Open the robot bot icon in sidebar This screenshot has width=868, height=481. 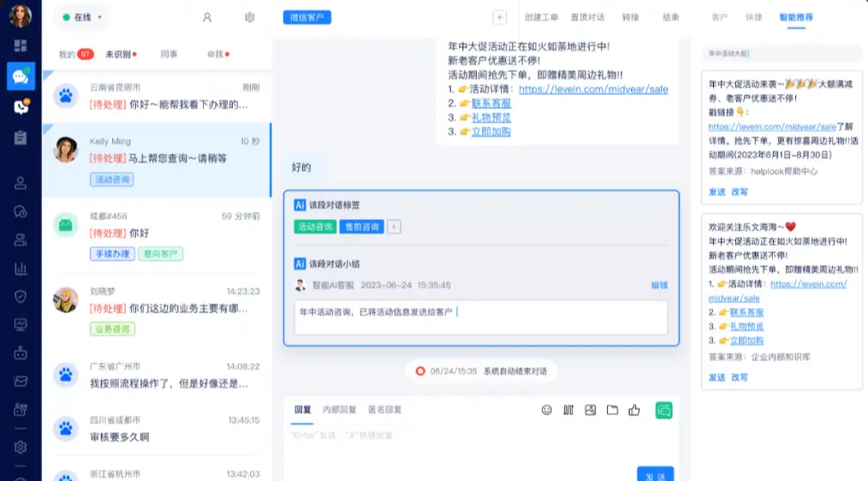click(x=21, y=353)
